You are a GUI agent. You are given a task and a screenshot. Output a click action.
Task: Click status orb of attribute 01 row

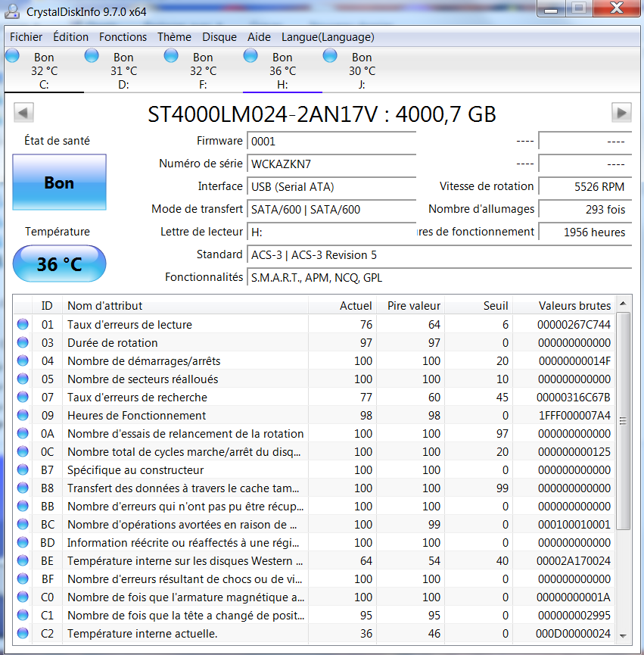[x=23, y=325]
